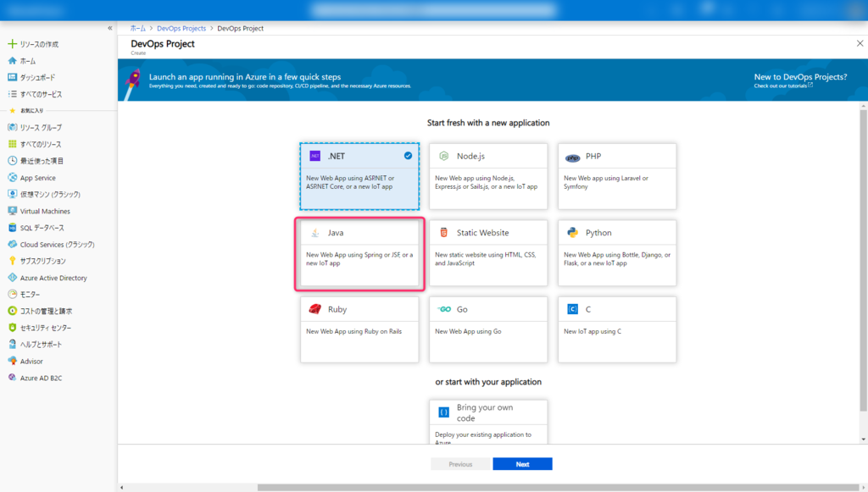Click the rocket icon in banner
Viewport: 868px width, 492px height.
[131, 84]
